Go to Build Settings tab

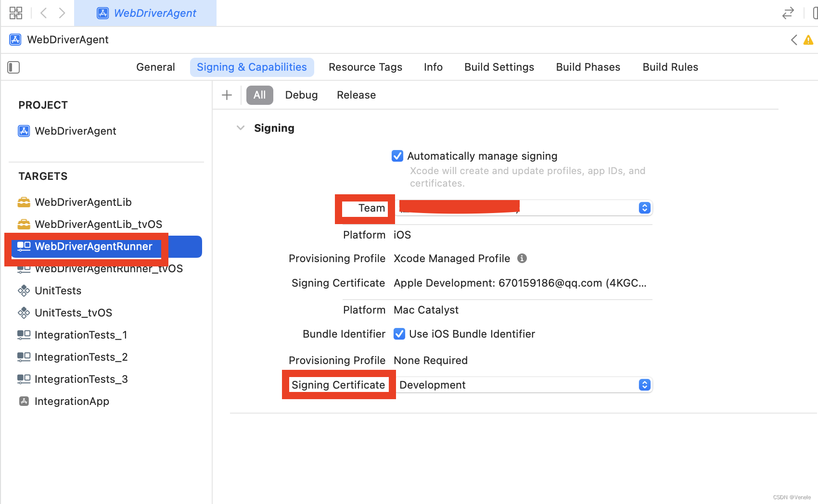pos(499,67)
